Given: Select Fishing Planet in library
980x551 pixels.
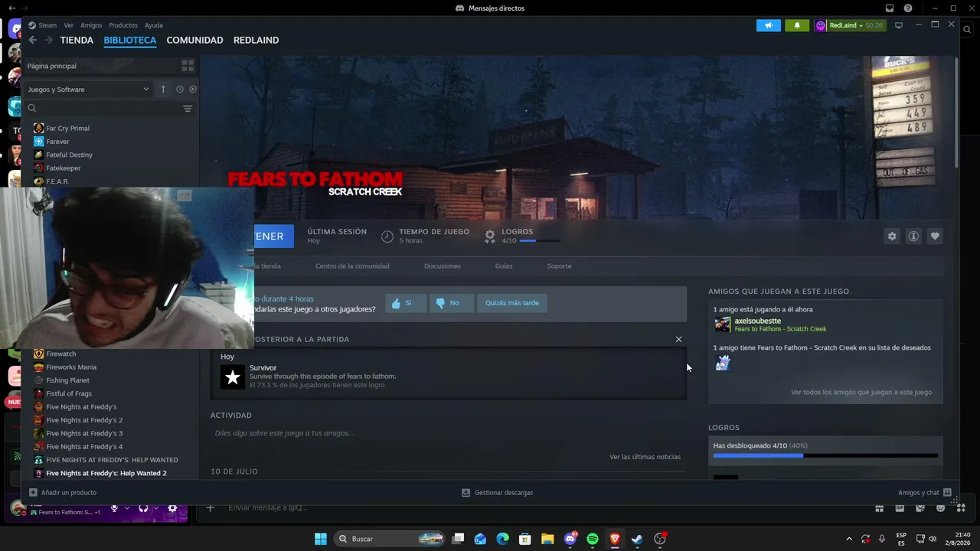Looking at the screenshot, I should (68, 380).
